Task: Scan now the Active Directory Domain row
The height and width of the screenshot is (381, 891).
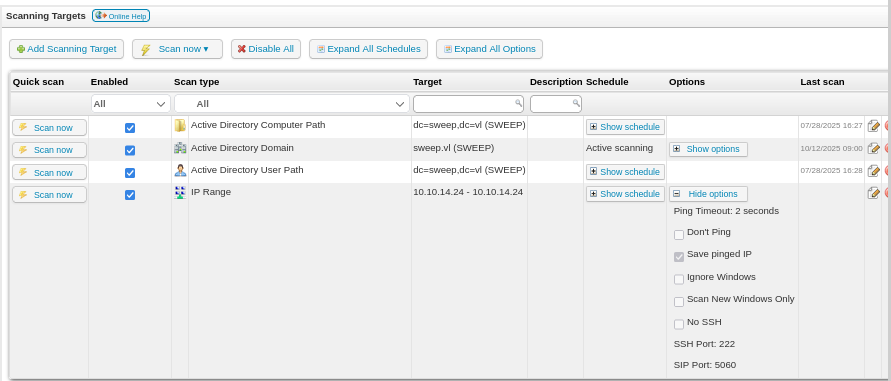Action: pos(49,150)
